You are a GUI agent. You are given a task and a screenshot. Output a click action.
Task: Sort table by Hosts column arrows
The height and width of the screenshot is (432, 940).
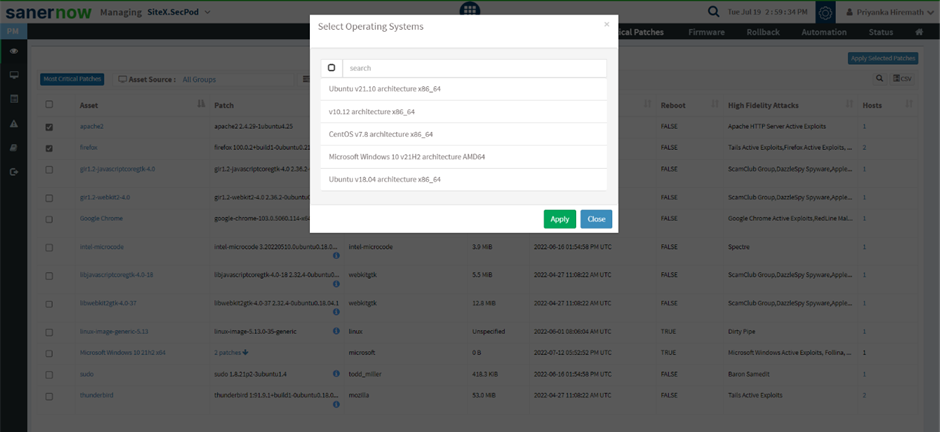[x=909, y=105]
